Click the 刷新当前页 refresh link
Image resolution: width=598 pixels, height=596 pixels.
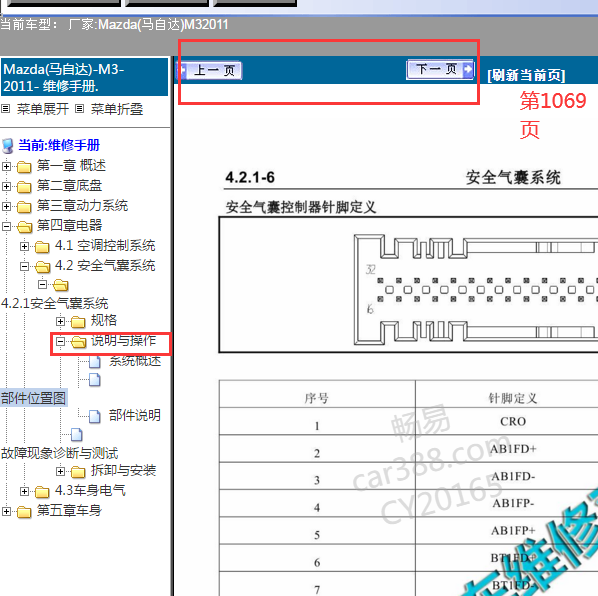pos(526,75)
